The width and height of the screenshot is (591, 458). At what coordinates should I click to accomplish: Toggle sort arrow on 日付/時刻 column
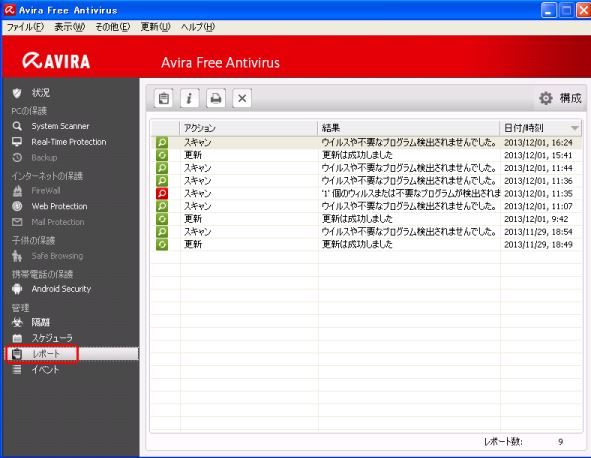pos(574,128)
